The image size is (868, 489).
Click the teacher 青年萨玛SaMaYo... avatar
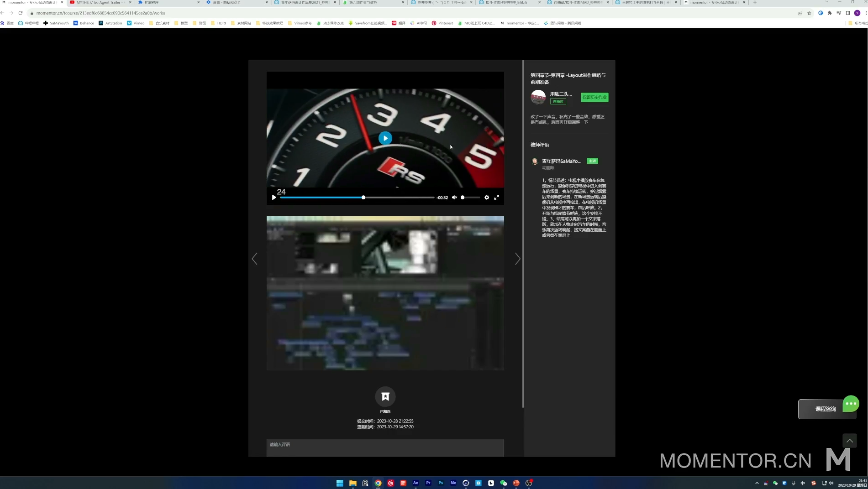(535, 161)
